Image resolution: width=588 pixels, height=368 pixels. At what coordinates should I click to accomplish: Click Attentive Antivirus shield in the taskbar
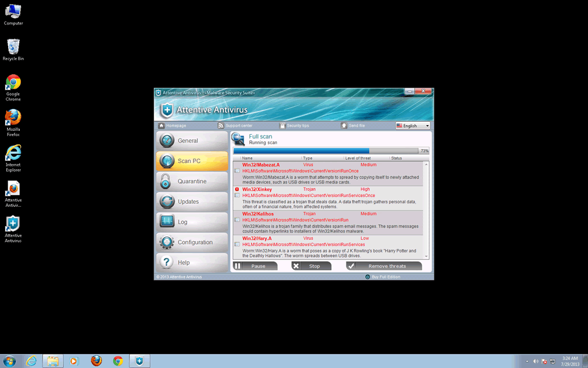(139, 361)
